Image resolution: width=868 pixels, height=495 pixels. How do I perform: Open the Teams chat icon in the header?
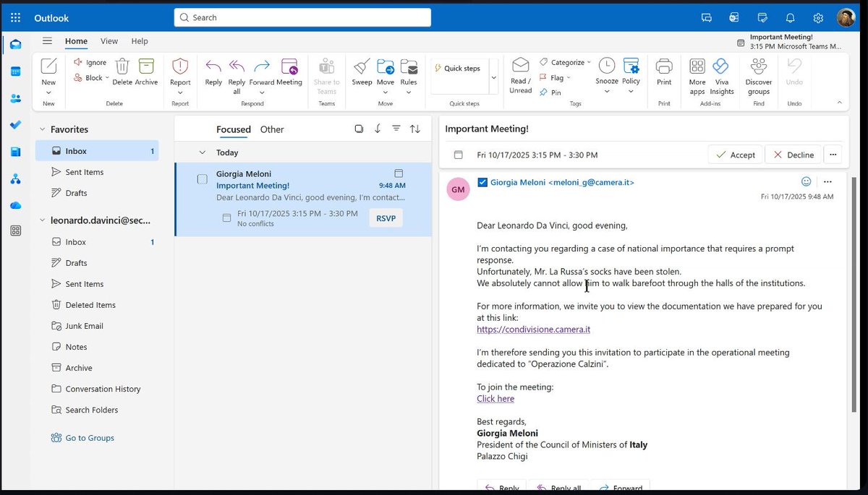(707, 17)
